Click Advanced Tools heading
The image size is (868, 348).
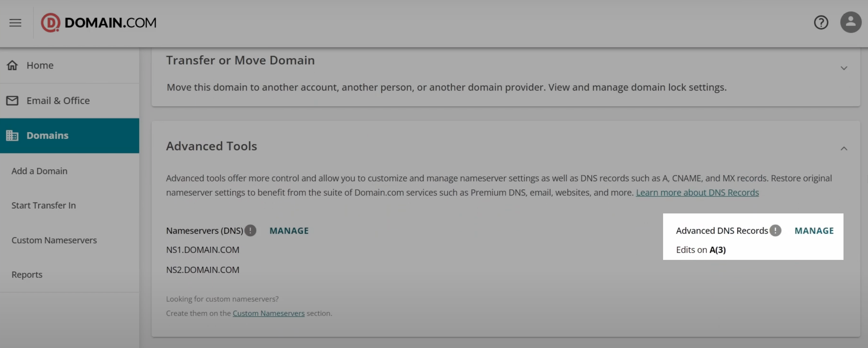tap(212, 146)
